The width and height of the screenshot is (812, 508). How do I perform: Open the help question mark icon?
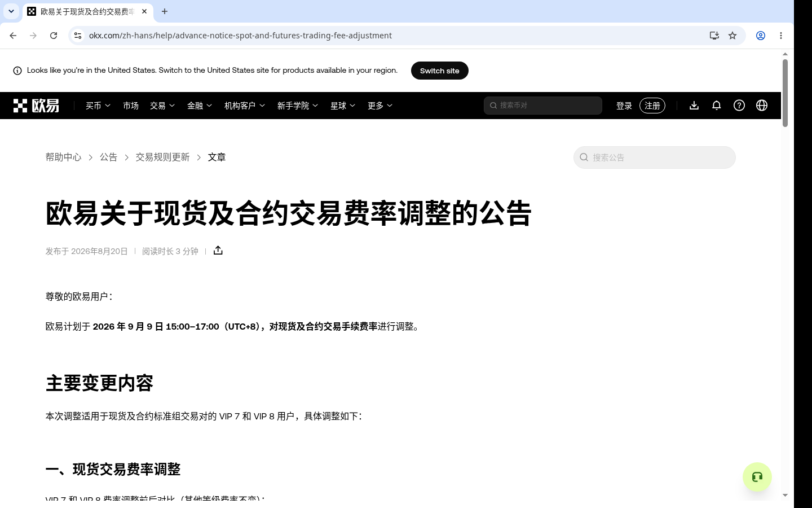739,106
